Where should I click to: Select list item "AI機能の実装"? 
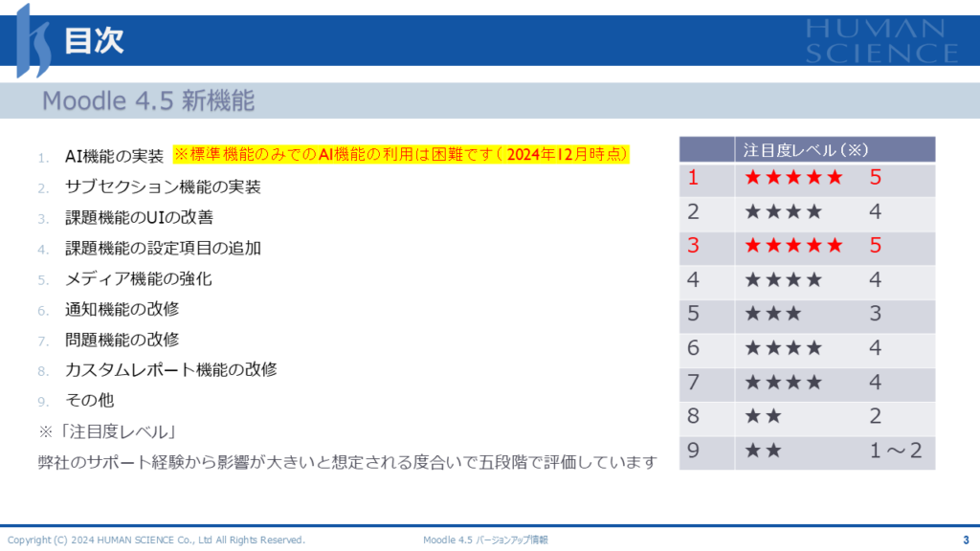pos(115,156)
